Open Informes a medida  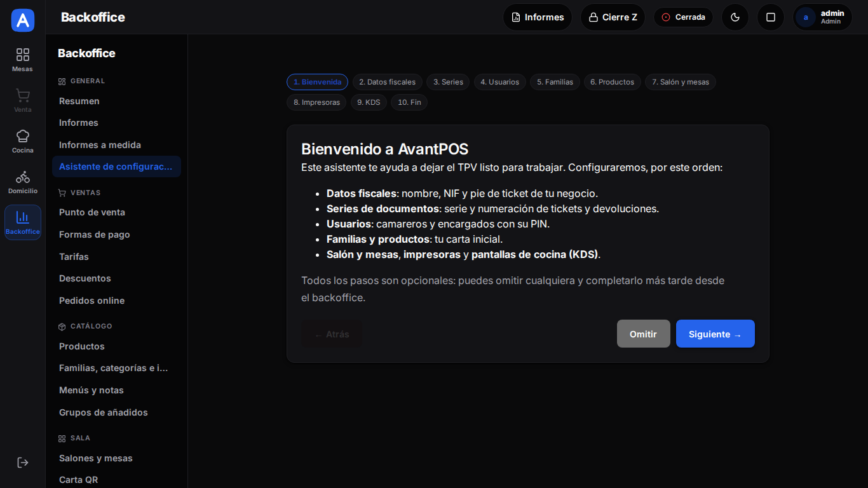(116, 145)
